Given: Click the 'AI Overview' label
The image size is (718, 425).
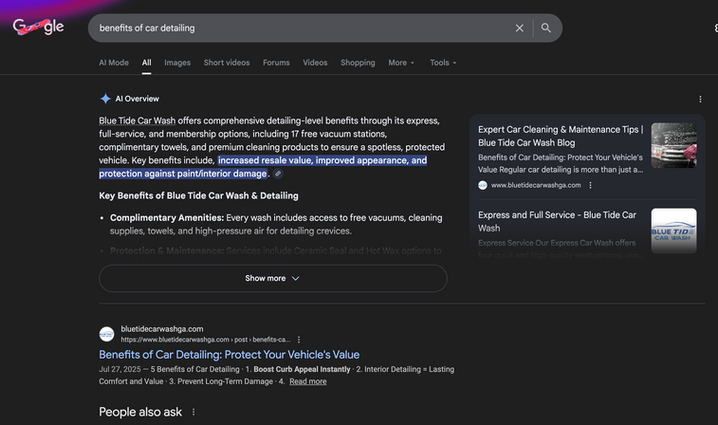Looking at the screenshot, I should (x=137, y=98).
